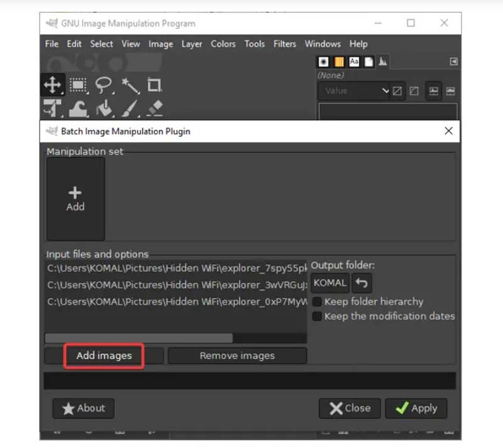This screenshot has width=503, height=448.
Task: Apply the batch manipulation
Action: 416,408
